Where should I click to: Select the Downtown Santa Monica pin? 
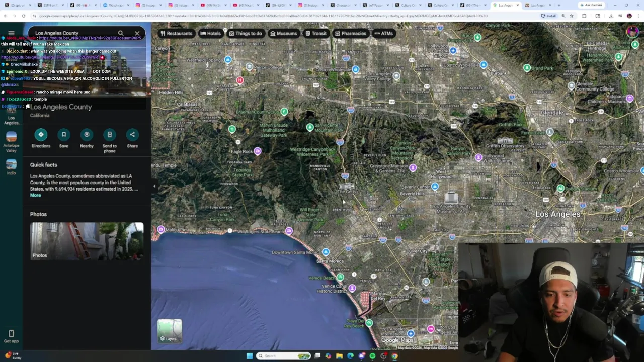pyautogui.click(x=326, y=252)
